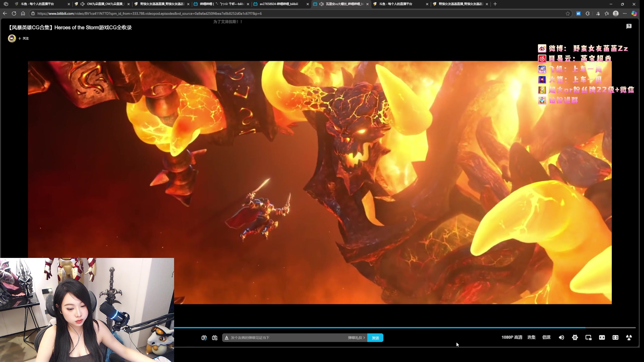Enter picture-in-picture mode in player
644x362 pixels.
pos(588,338)
